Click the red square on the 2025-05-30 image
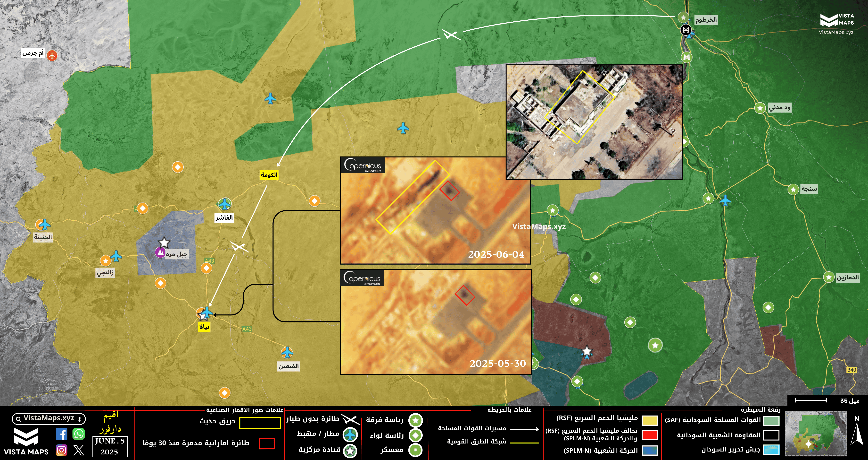This screenshot has width=868, height=460. tap(465, 295)
